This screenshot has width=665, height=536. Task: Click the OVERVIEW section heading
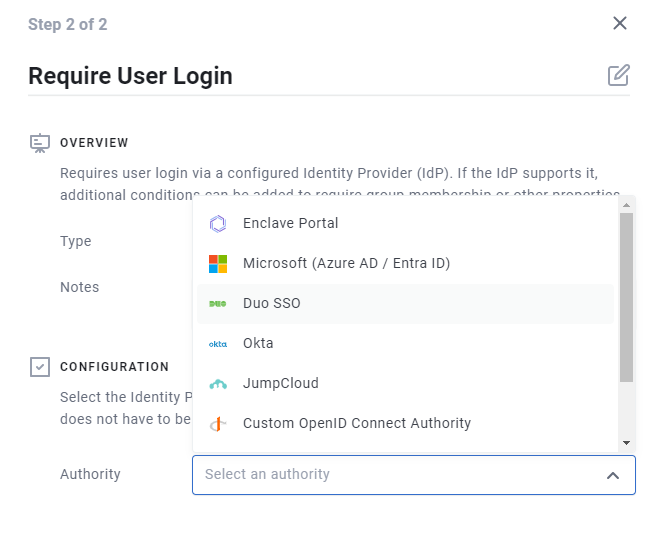94,143
